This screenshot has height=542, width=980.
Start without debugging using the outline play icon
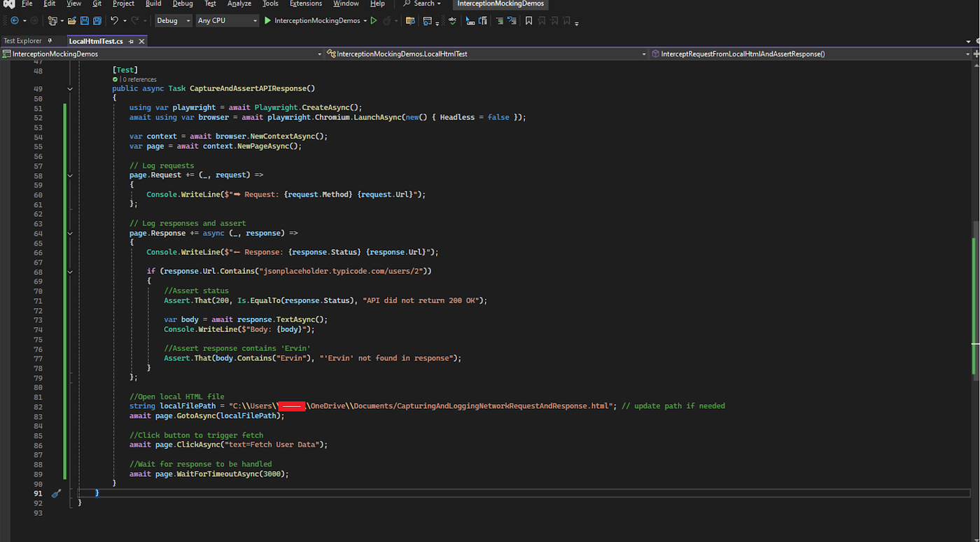click(374, 21)
